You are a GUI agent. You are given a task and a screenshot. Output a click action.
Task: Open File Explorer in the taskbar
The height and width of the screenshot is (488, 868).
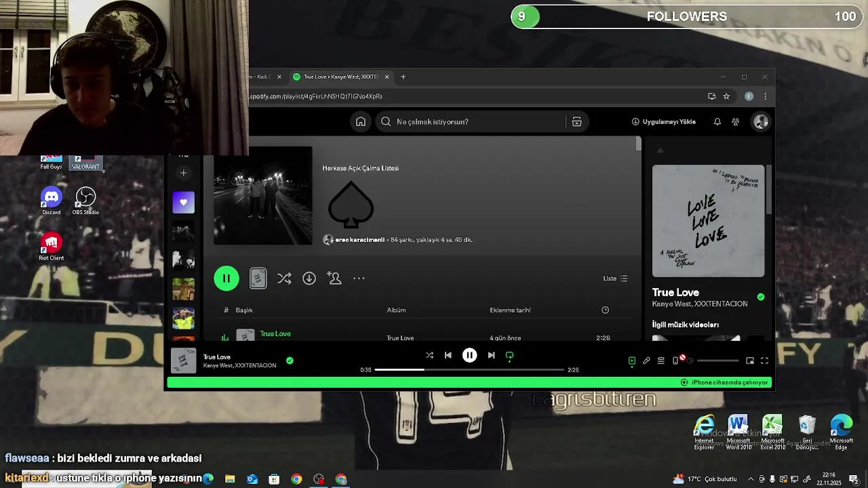coord(230,479)
